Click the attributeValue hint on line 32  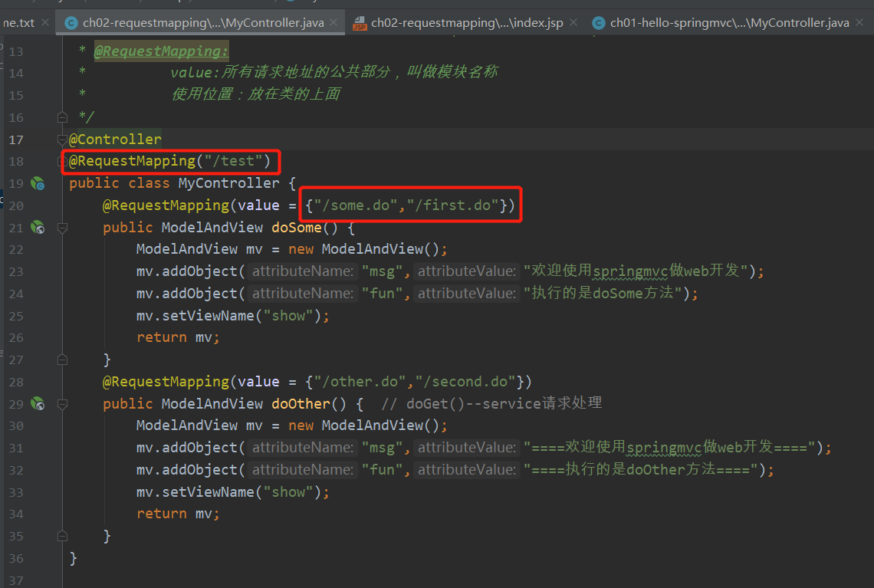pyautogui.click(x=467, y=470)
